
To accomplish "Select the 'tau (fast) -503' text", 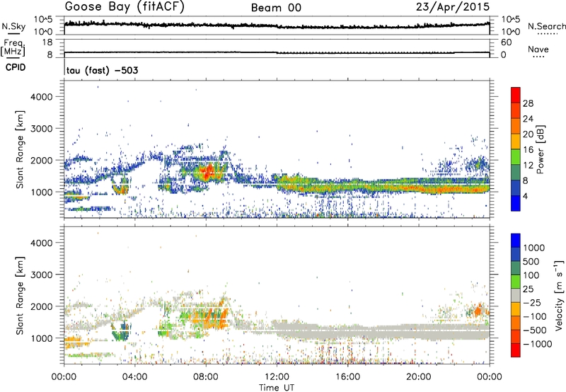I will pyautogui.click(x=102, y=70).
